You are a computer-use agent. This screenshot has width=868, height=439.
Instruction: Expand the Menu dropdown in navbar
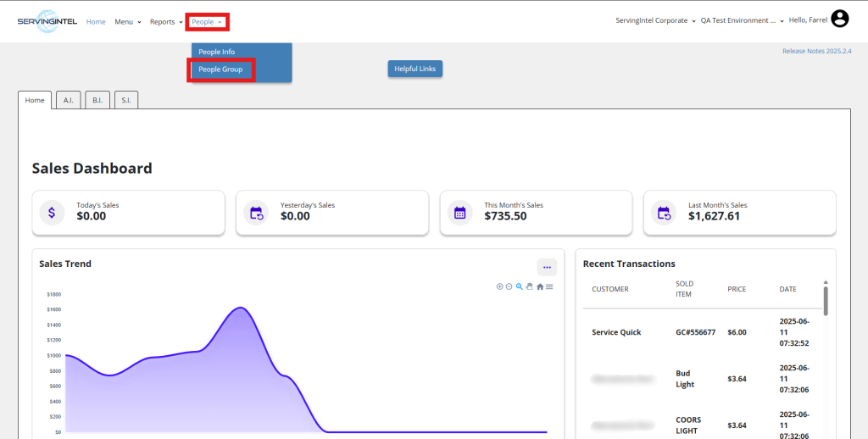coord(127,22)
